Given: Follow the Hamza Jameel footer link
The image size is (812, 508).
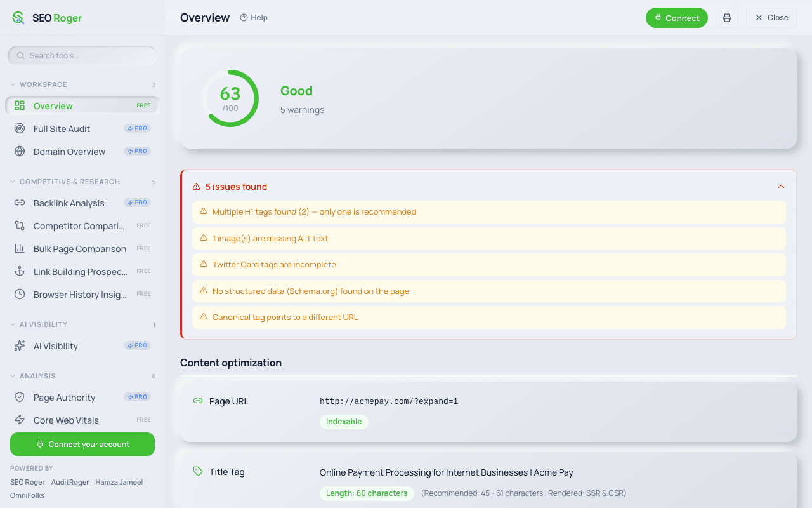Looking at the screenshot, I should click(119, 482).
